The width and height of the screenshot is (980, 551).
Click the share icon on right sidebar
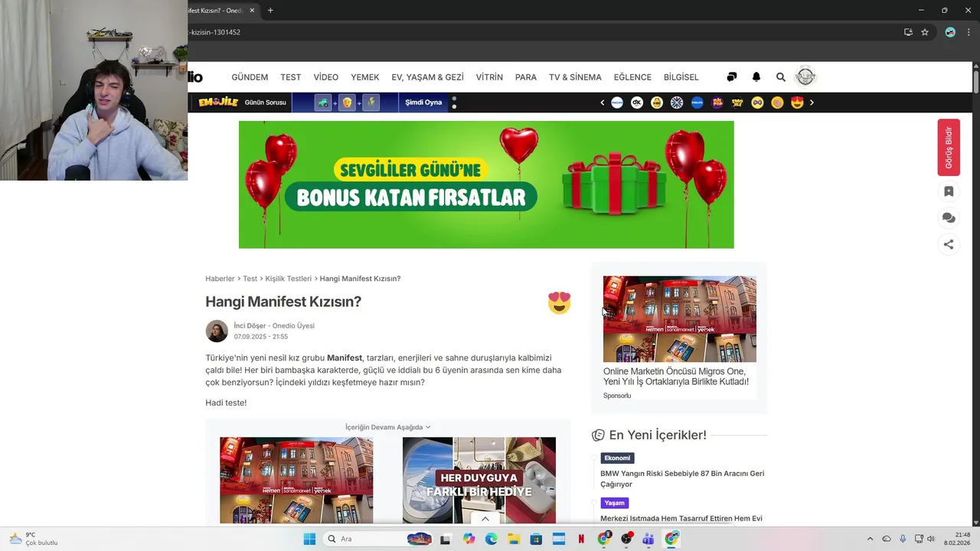pos(949,245)
